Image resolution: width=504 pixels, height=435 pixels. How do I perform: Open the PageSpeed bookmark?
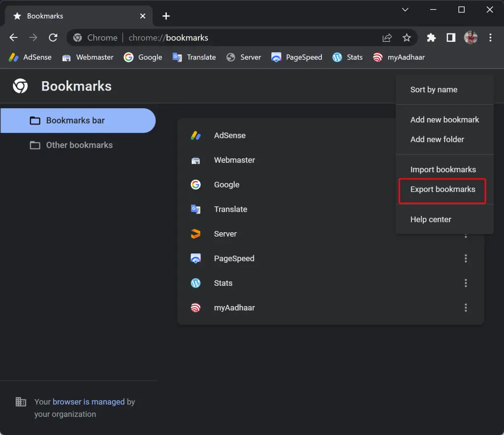pyautogui.click(x=296, y=57)
